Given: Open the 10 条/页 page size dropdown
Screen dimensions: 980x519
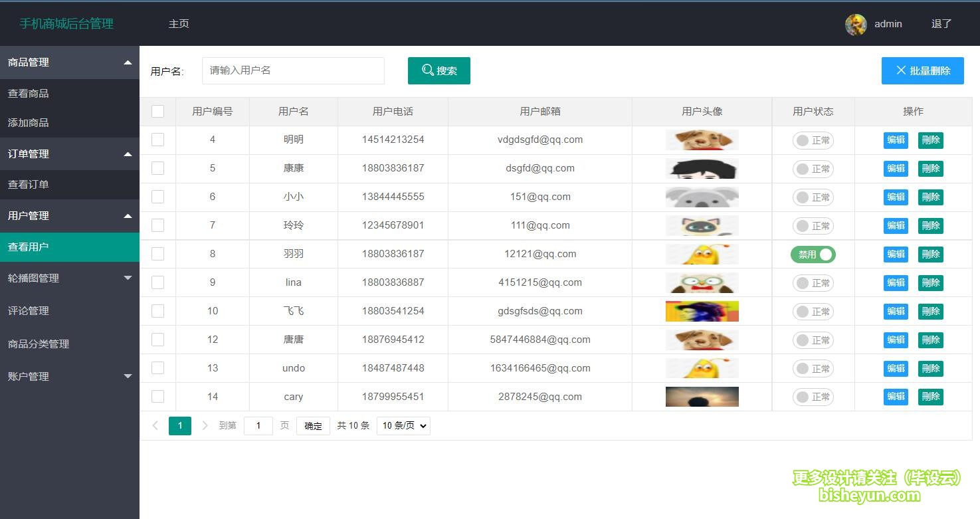Looking at the screenshot, I should click(403, 425).
